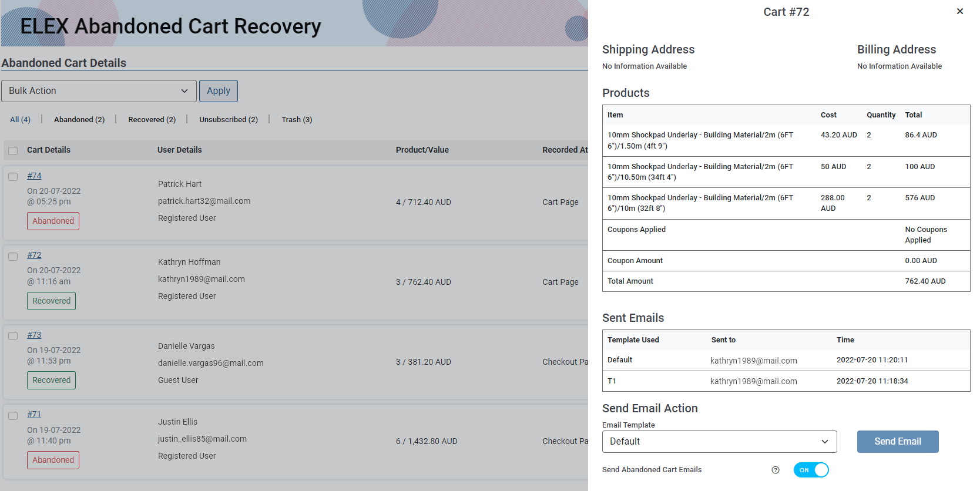Click user name Patrick Hart

180,184
